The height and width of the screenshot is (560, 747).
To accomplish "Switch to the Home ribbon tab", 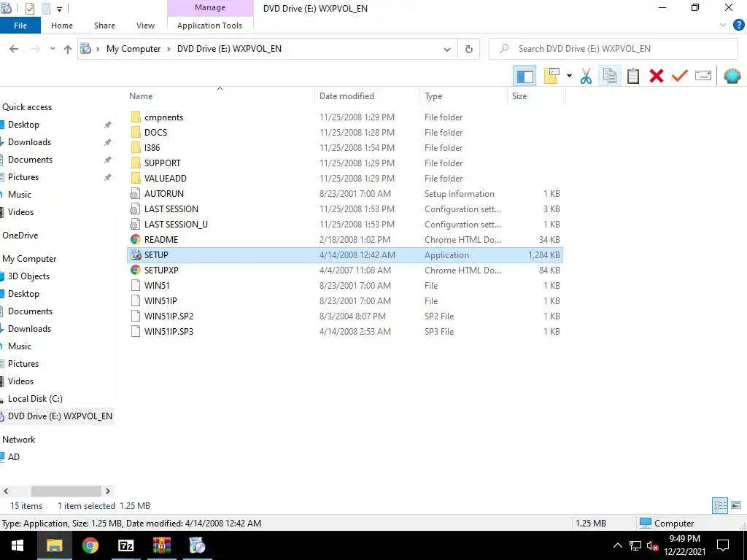I will (62, 26).
